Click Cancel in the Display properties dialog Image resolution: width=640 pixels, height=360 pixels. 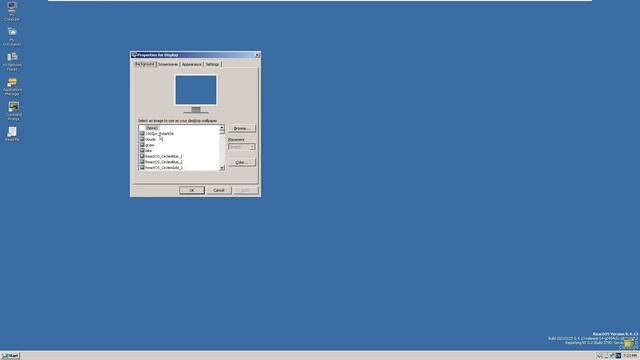[x=219, y=190]
